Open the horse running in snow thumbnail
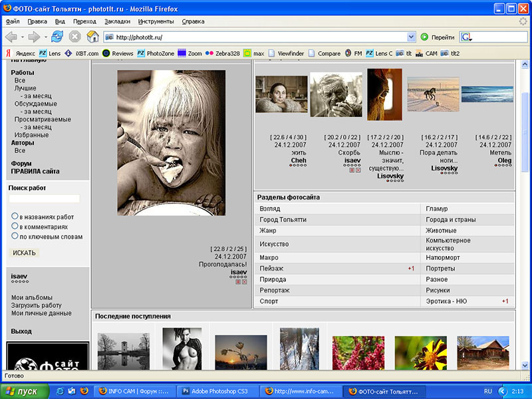Screen dimensions: 532x399 point(433,94)
